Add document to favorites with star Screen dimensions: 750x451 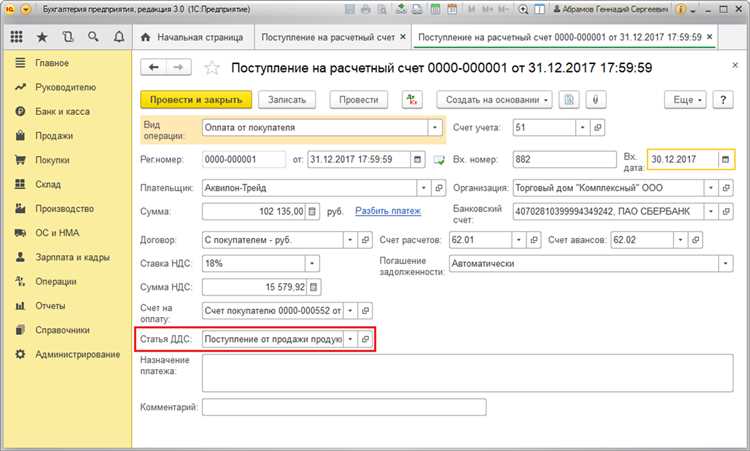tap(211, 68)
